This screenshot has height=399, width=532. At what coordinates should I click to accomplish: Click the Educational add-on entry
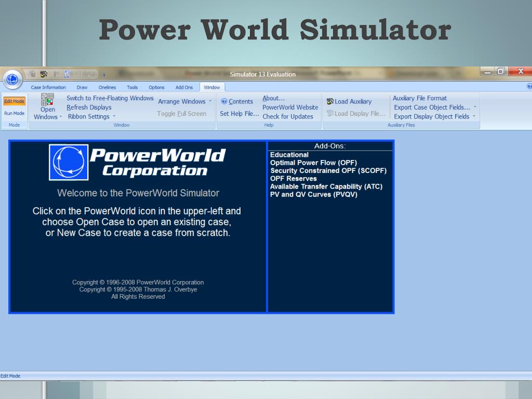click(289, 155)
